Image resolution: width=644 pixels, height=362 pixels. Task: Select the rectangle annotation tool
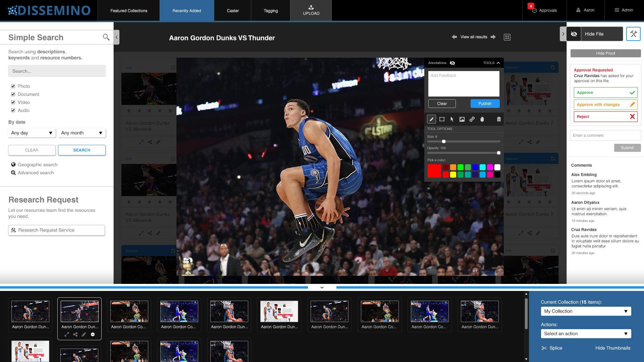coord(442,119)
